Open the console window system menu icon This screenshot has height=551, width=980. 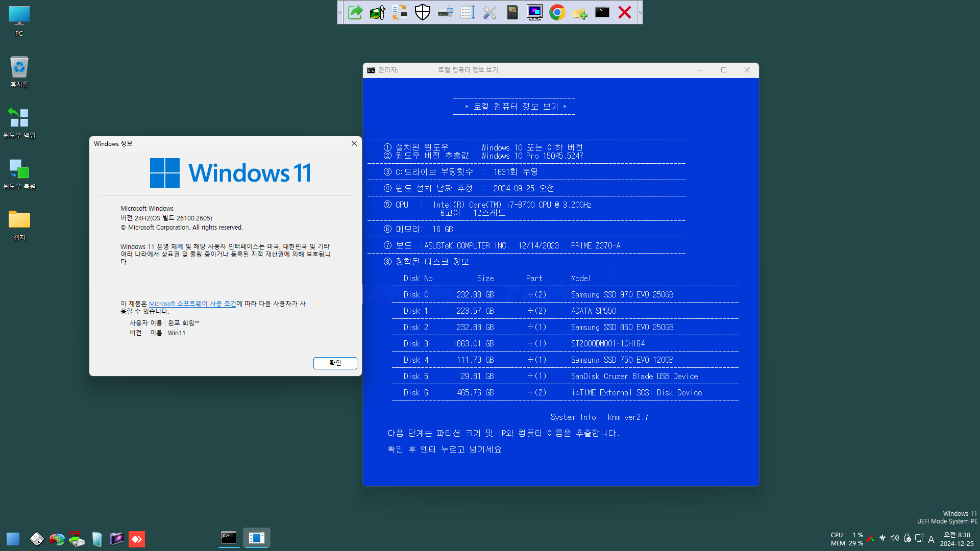pyautogui.click(x=371, y=70)
